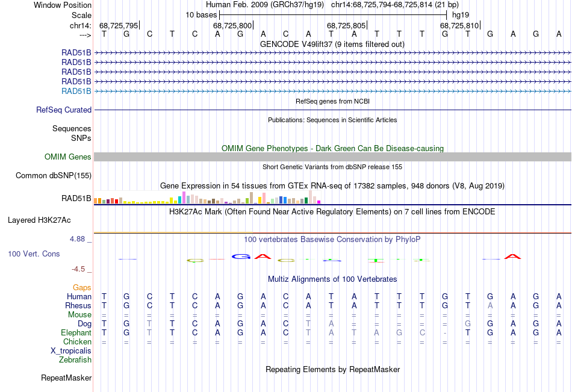The height and width of the screenshot is (392, 572).
Task: Click the GTEx tissue expression bar chart
Action: tap(207, 197)
